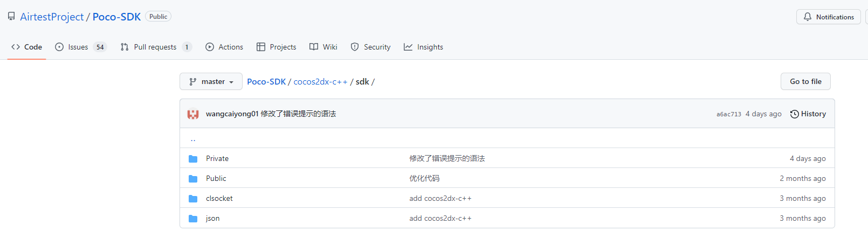Click the json row 3 months ago timestamp
The height and width of the screenshot is (245, 868).
point(803,218)
